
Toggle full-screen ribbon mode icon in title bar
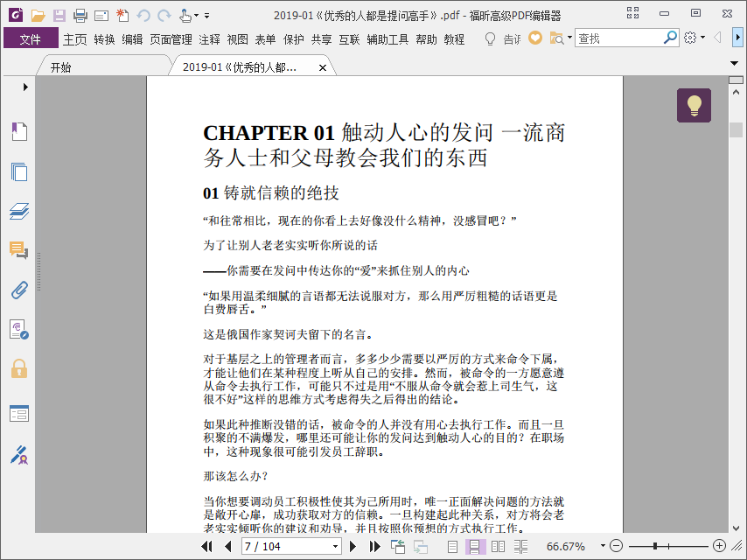coord(632,13)
